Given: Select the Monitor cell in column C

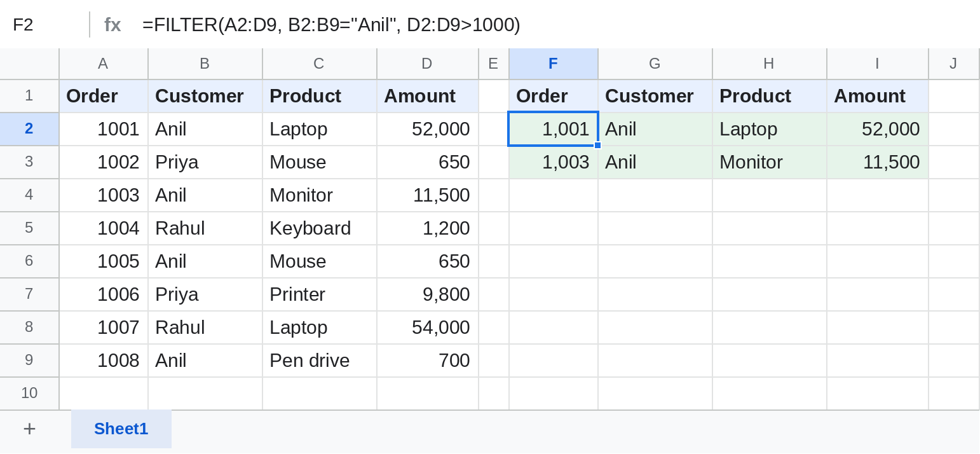Looking at the screenshot, I should pos(320,195).
